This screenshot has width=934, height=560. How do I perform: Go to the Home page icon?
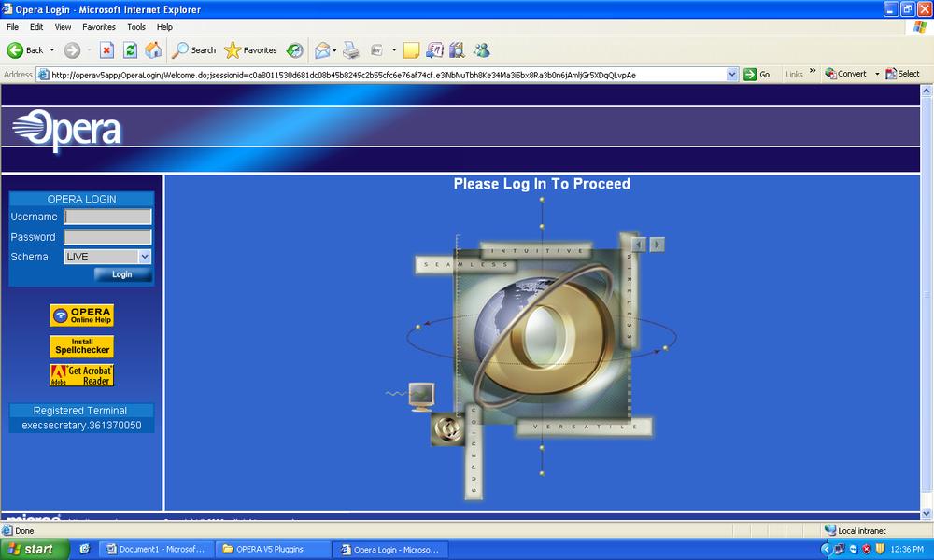pos(153,50)
